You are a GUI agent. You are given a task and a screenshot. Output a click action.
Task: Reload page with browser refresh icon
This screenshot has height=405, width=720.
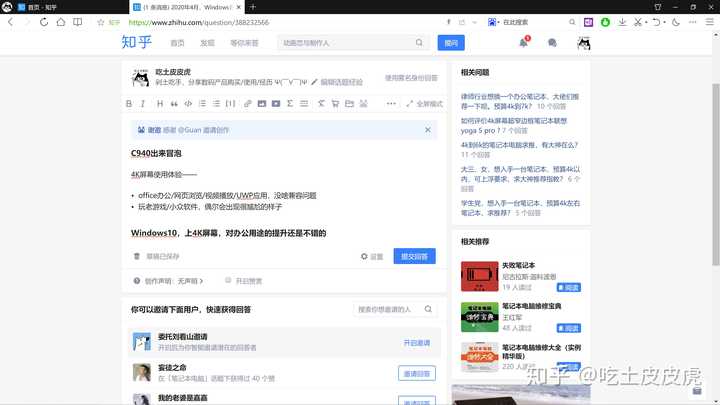[44, 22]
